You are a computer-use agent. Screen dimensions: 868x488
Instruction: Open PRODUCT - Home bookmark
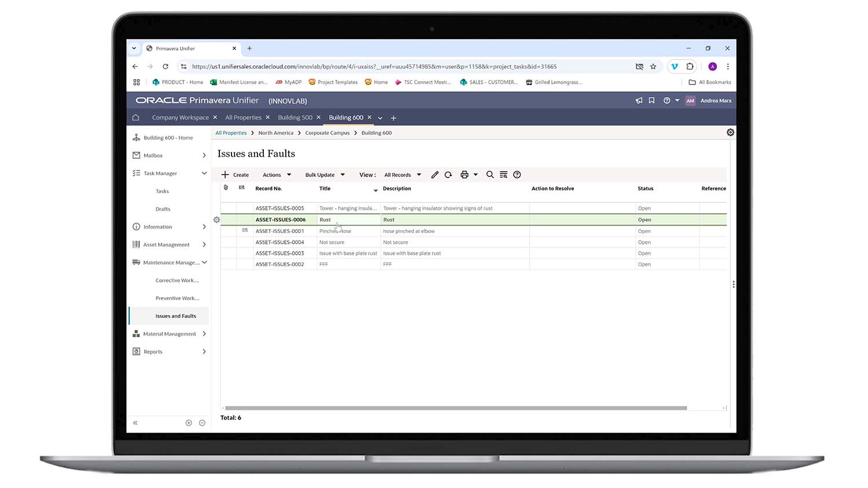(178, 82)
